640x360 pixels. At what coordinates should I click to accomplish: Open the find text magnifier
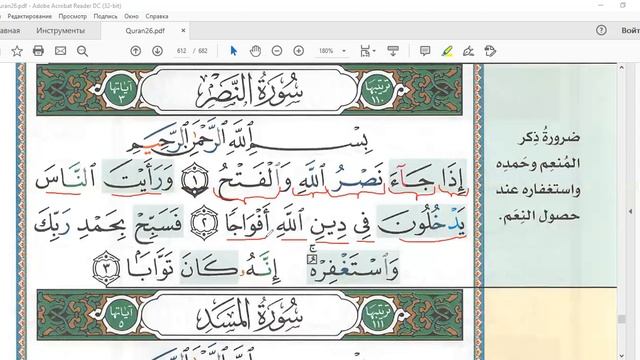(x=82, y=51)
